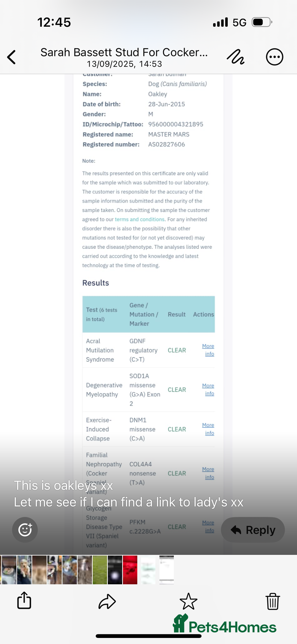Select the red thumbnail in filmstrip
297x644 pixels.
[x=130, y=569]
